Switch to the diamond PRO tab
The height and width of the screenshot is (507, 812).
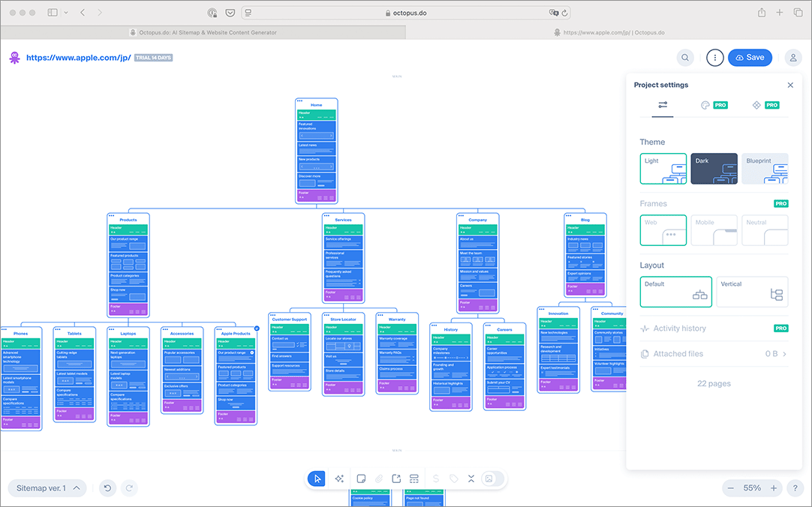click(x=765, y=105)
